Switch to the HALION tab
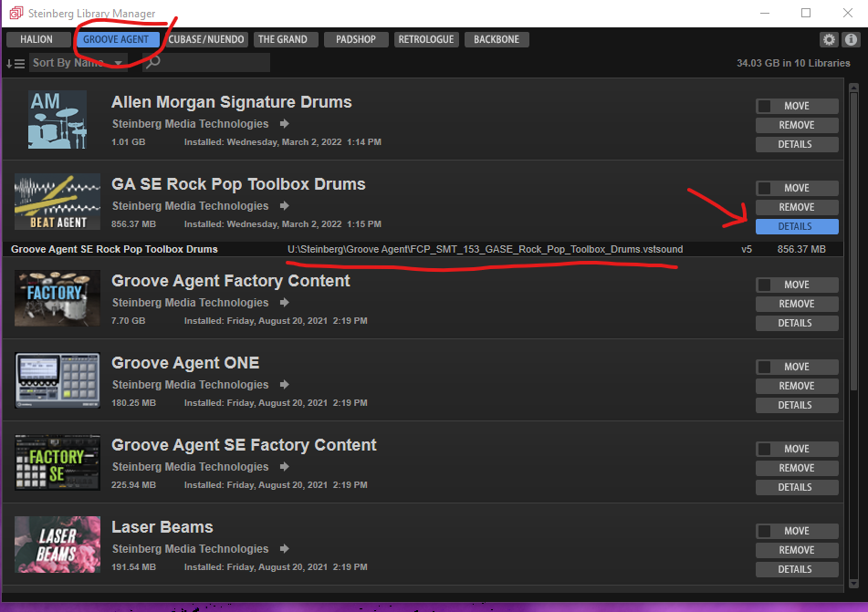 pyautogui.click(x=37, y=39)
